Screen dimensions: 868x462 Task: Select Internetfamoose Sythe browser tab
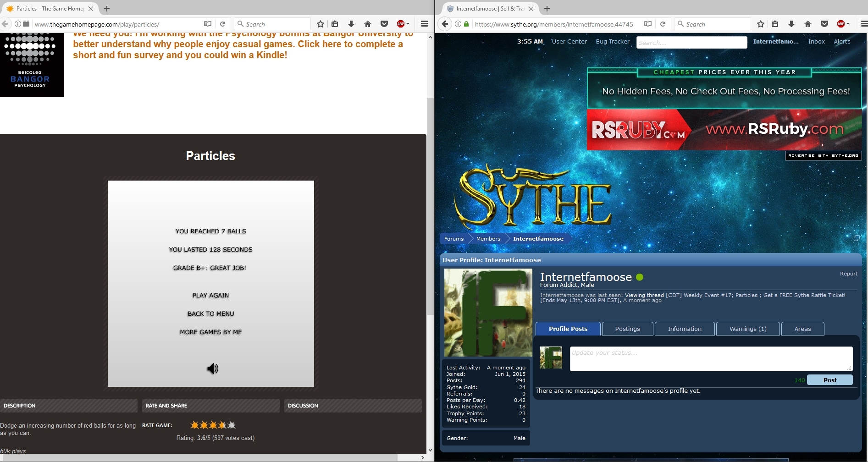coord(490,8)
